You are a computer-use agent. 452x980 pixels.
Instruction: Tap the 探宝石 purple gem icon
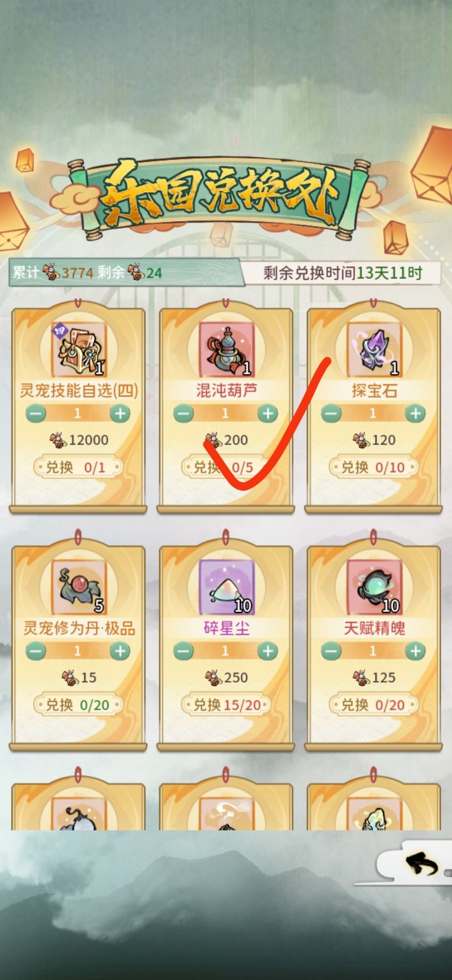click(x=374, y=349)
